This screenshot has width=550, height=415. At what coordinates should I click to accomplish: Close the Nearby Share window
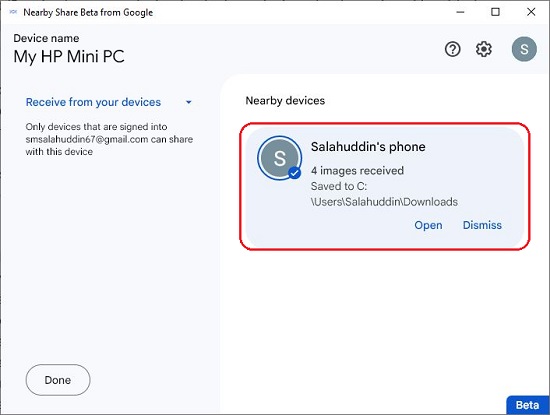point(531,12)
